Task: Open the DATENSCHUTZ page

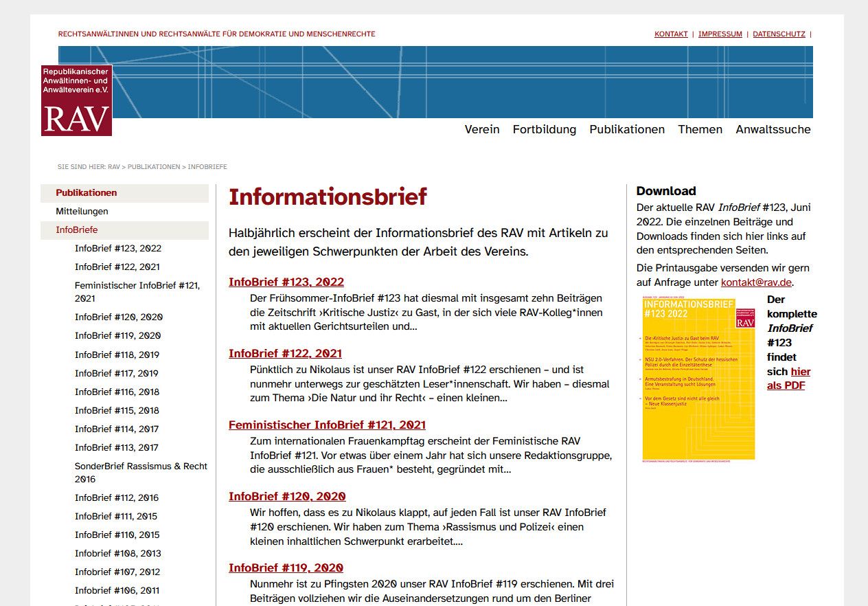Action: 778,34
